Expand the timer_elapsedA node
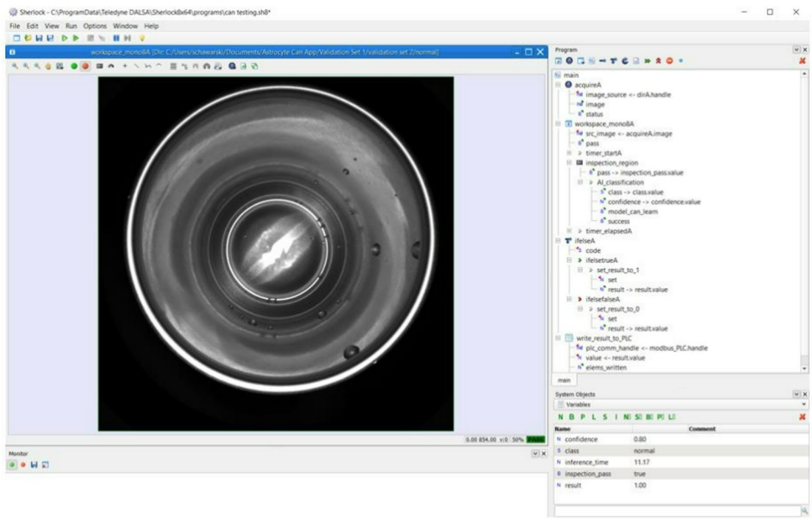This screenshot has width=812, height=519. pos(569,230)
